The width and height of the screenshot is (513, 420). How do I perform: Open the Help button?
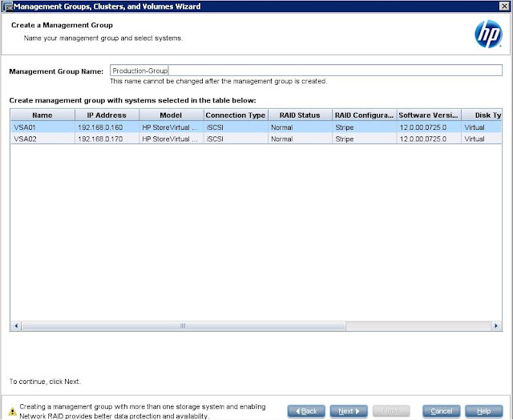[x=483, y=411]
